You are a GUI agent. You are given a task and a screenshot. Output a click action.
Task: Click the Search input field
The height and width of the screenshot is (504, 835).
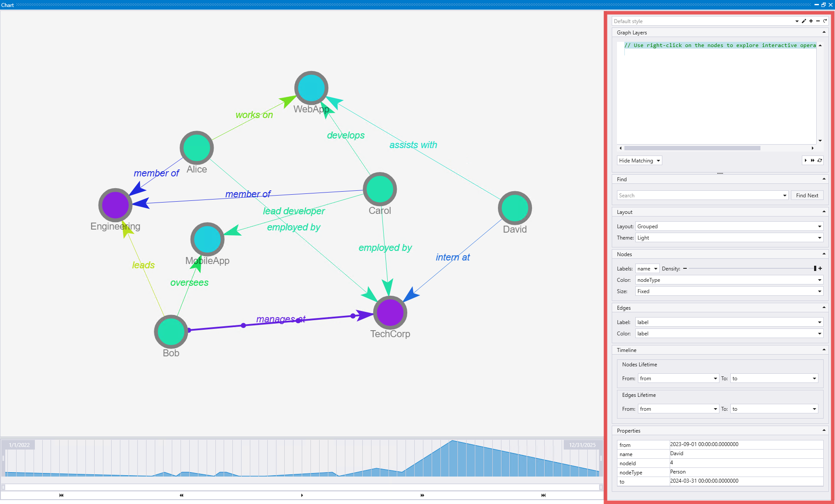(702, 196)
